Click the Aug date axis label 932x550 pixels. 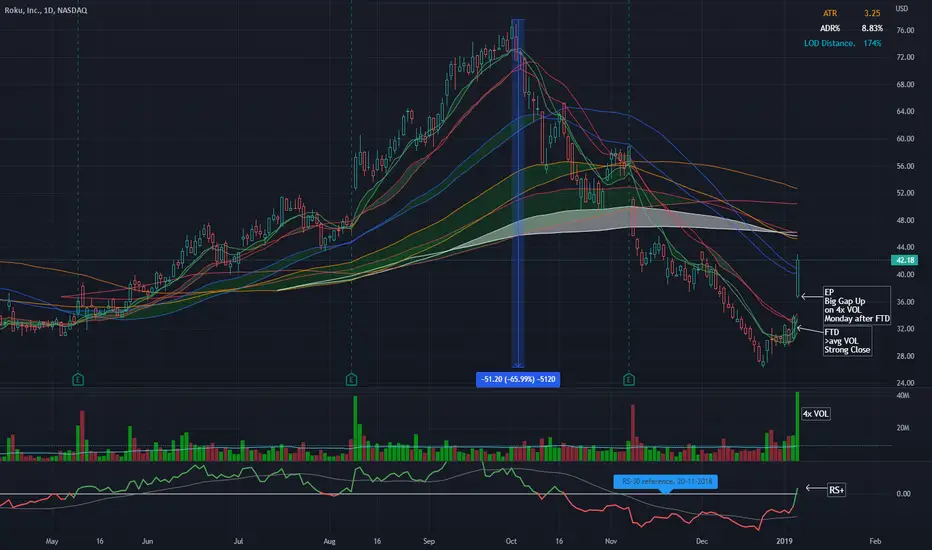[329, 541]
